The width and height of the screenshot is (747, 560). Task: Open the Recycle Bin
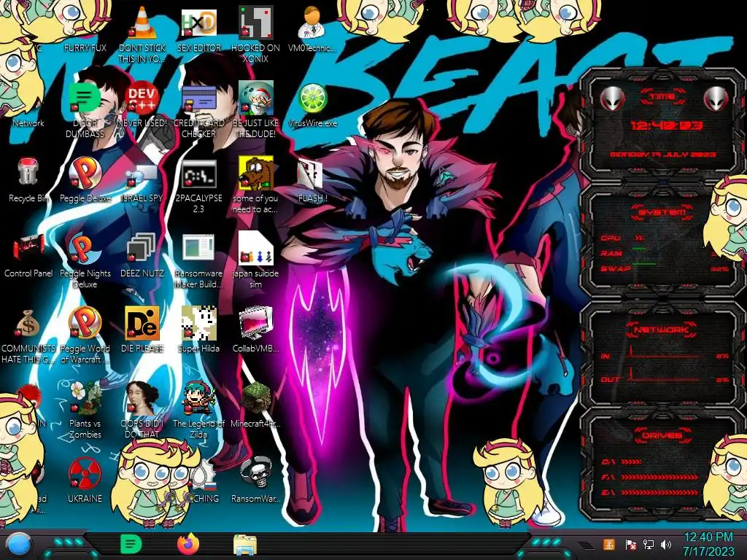coord(28,171)
